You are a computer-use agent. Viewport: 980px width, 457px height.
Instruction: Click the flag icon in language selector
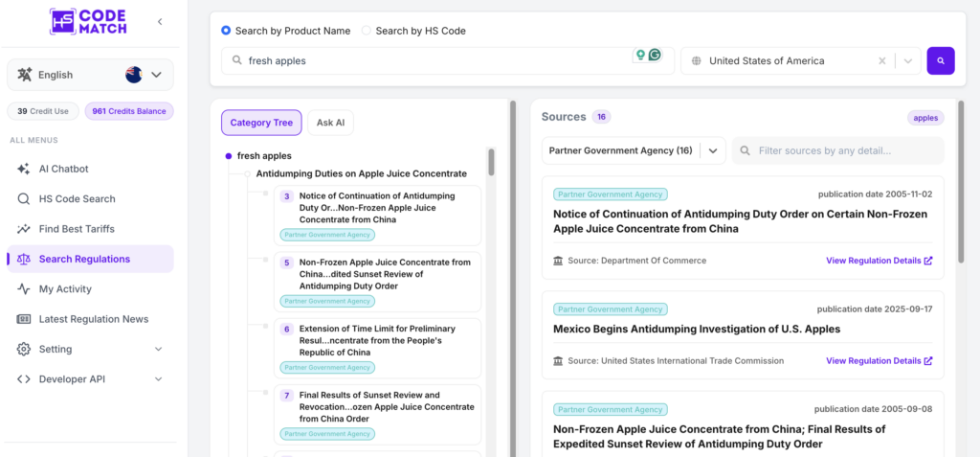[134, 75]
